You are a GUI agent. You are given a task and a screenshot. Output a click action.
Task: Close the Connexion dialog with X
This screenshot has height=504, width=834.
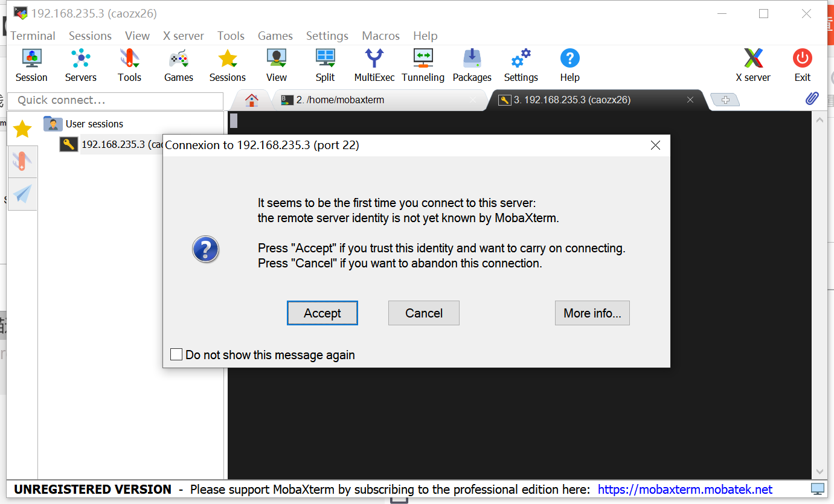pos(655,145)
